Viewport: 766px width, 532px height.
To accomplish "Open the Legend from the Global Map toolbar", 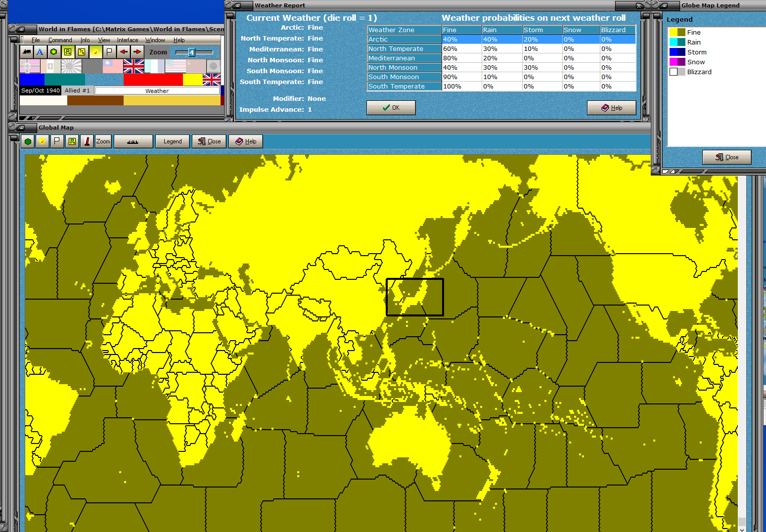I will 172,141.
